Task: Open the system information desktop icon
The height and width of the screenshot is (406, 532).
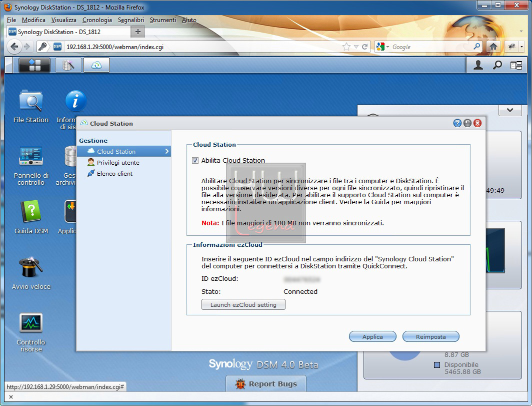Action: tap(75, 101)
